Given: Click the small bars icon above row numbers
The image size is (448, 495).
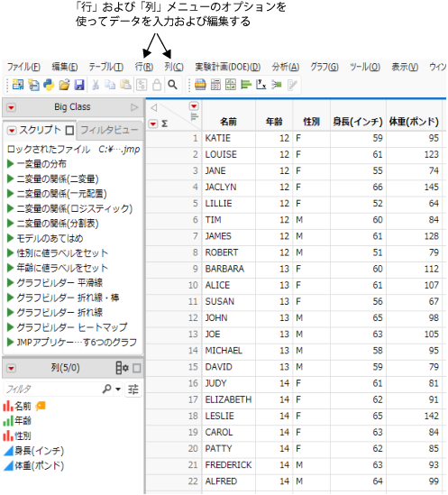Looking at the screenshot, I should [194, 117].
